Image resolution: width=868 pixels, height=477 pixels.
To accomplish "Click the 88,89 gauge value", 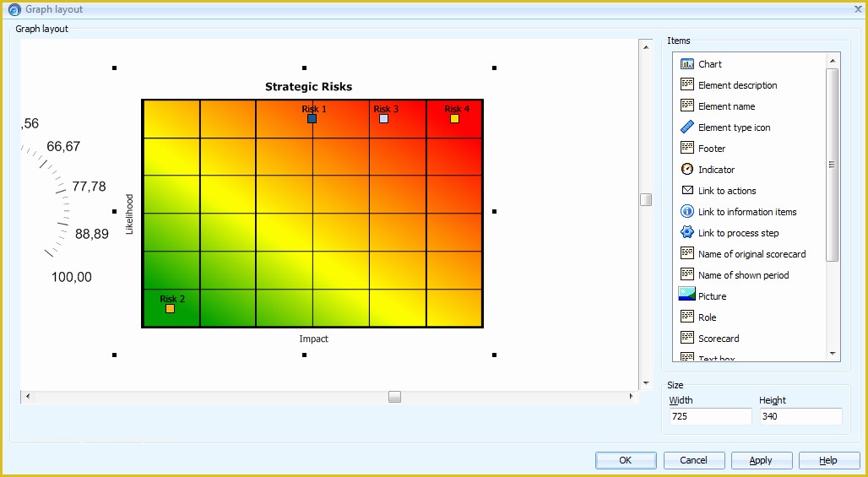I will (x=92, y=234).
